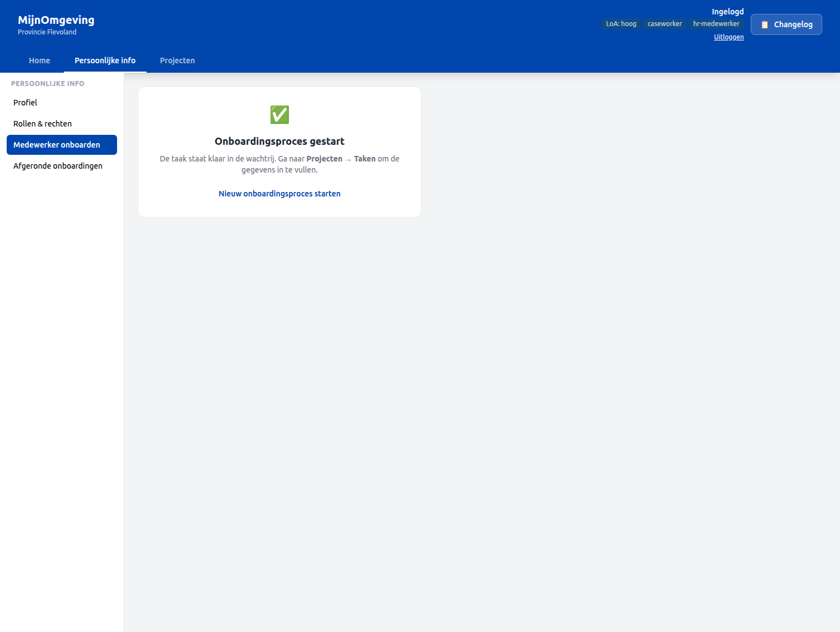
Task: Click the caseworker role badge
Action: point(665,23)
